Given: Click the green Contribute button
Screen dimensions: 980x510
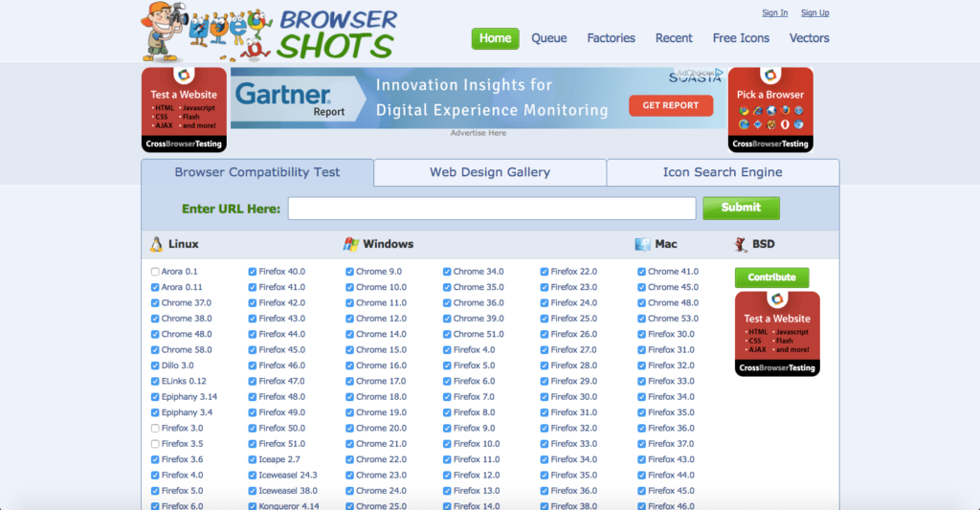Looking at the screenshot, I should (771, 277).
